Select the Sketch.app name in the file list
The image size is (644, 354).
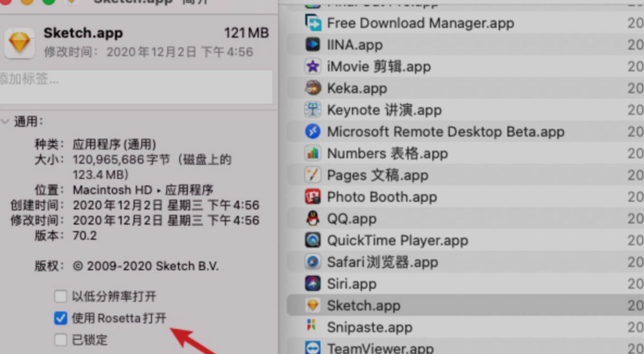pos(364,306)
